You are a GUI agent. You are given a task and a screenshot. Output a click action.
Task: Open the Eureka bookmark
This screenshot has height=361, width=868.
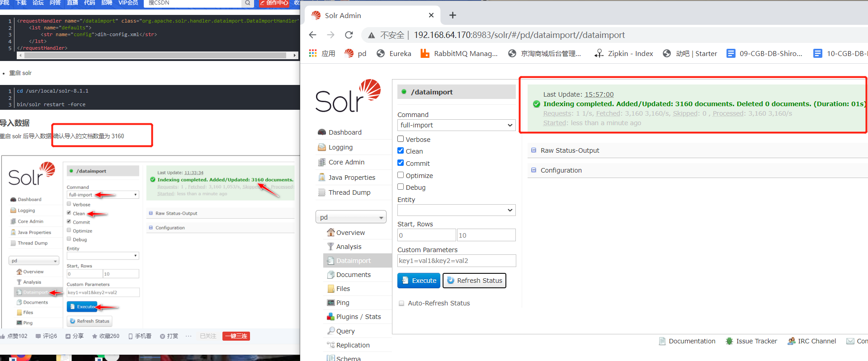394,53
